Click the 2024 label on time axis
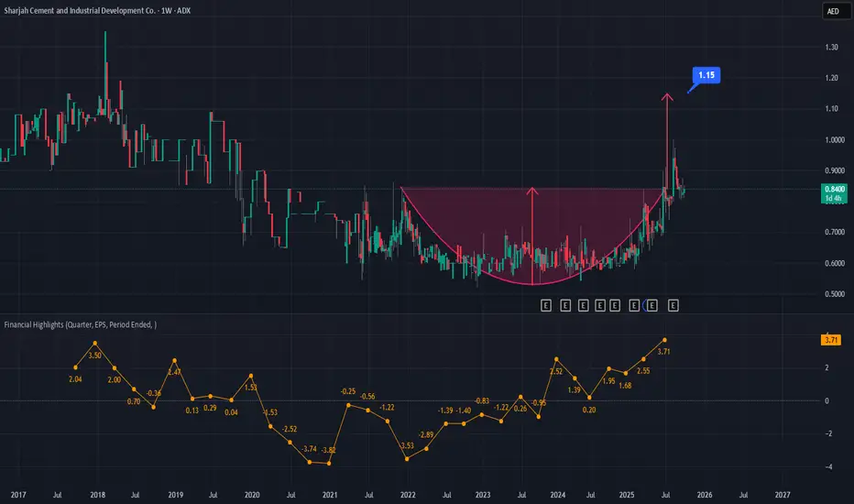The image size is (854, 504). tap(558, 495)
